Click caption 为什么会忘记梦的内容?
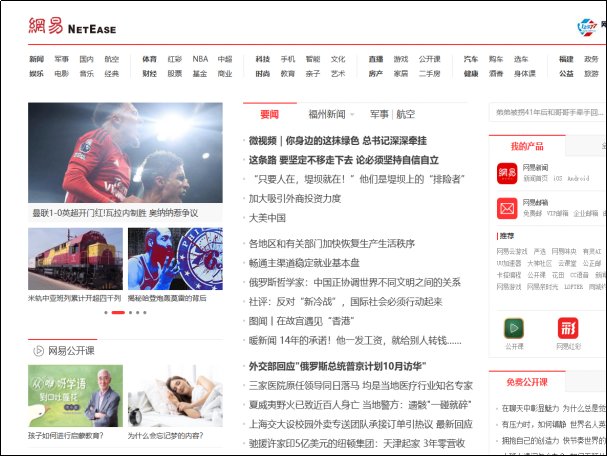 click(166, 436)
